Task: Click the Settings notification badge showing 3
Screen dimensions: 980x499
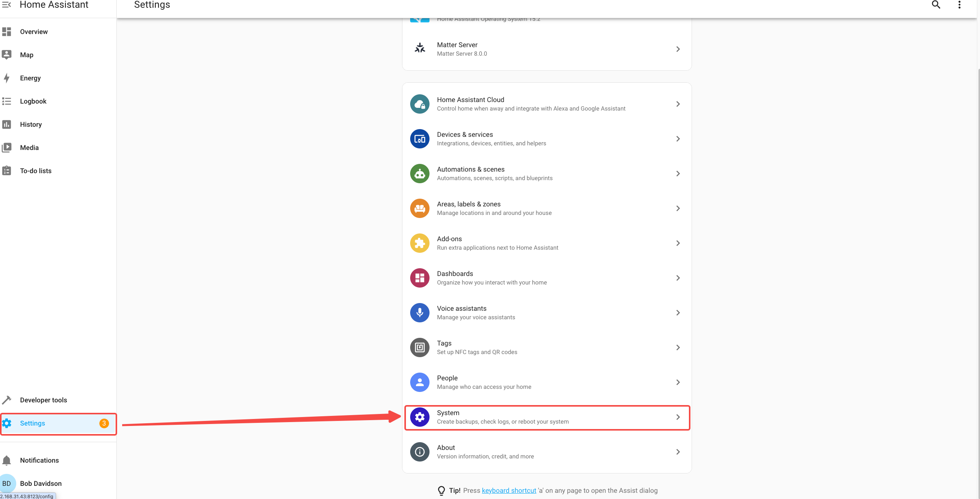Action: 104,423
